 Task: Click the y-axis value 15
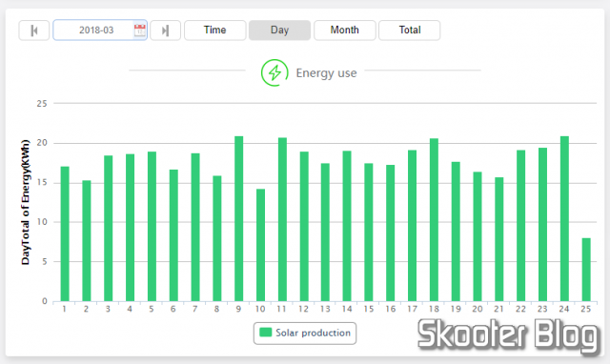click(x=42, y=182)
